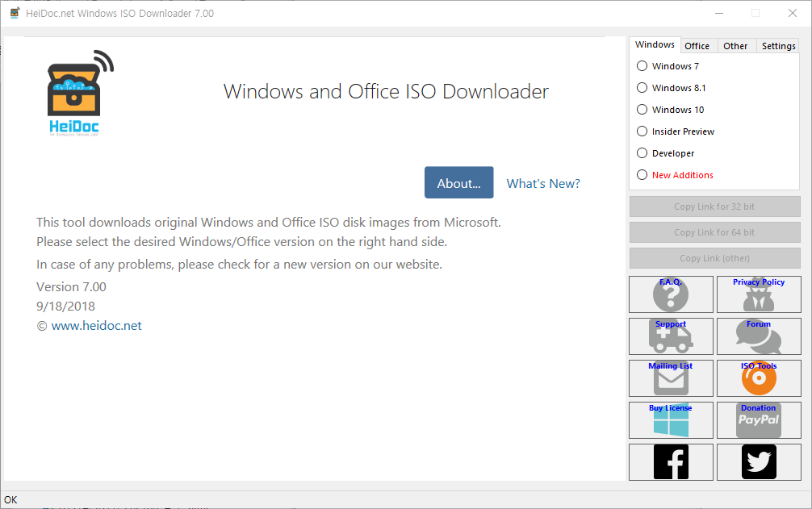Visit the Facebook page icon
This screenshot has width=812, height=509.
coord(671,462)
